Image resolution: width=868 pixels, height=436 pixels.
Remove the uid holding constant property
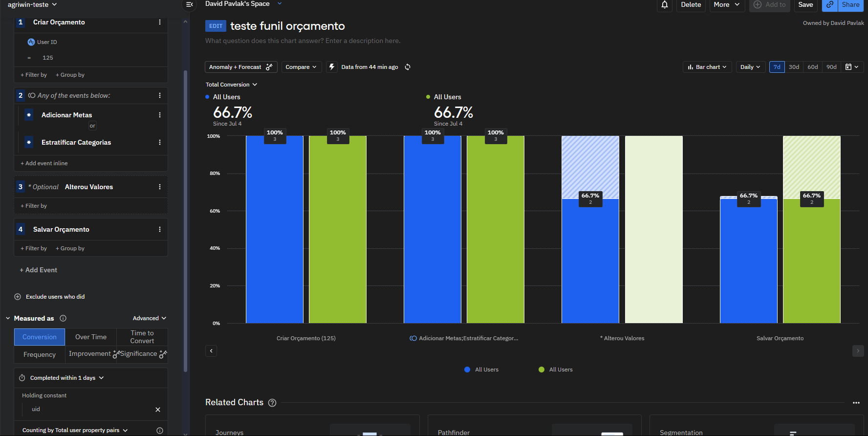pos(158,410)
